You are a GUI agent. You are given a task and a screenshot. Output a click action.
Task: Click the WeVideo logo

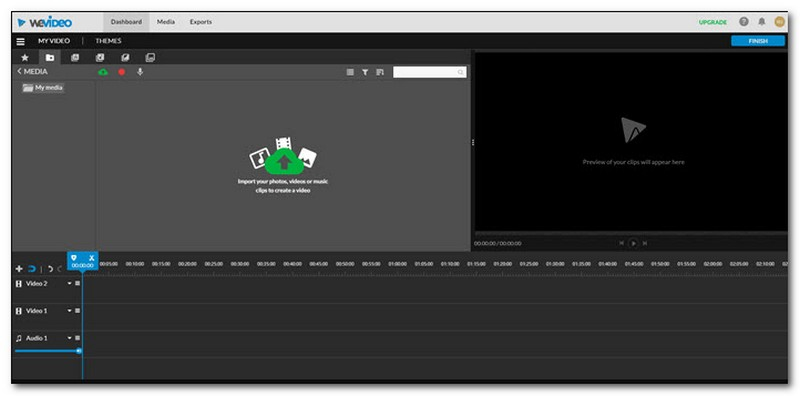pyautogui.click(x=44, y=22)
